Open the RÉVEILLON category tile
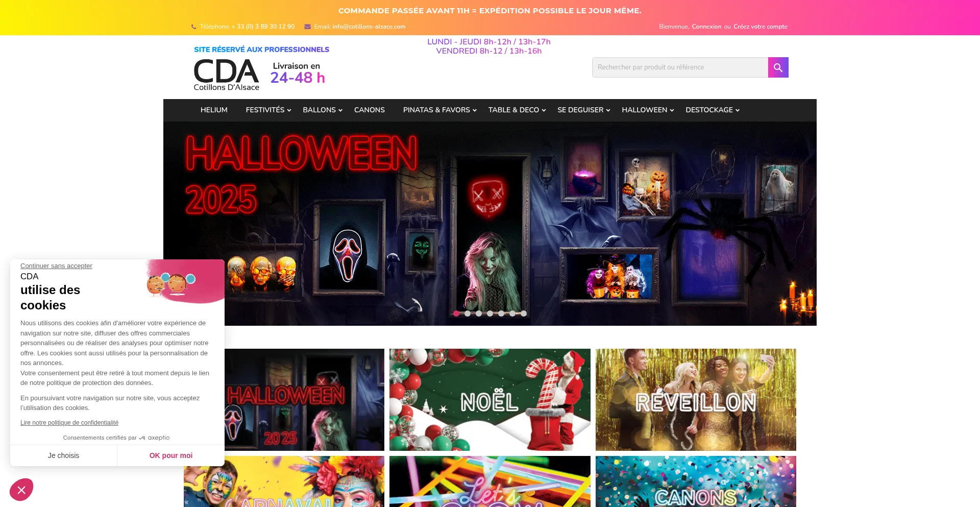The width and height of the screenshot is (980, 507). pyautogui.click(x=696, y=400)
